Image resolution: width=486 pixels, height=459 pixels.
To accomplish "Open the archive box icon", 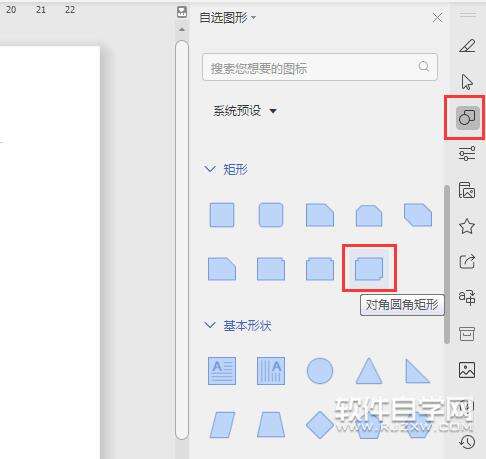I will [467, 334].
